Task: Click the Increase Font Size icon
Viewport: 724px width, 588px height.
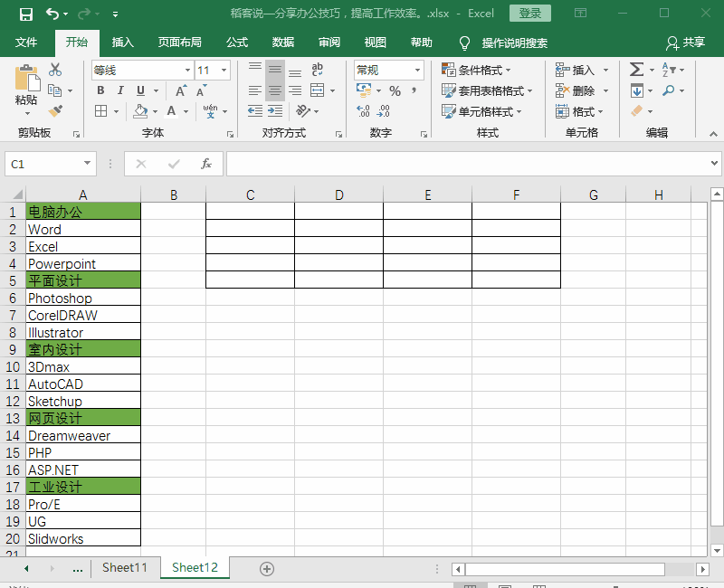Action: 181,90
